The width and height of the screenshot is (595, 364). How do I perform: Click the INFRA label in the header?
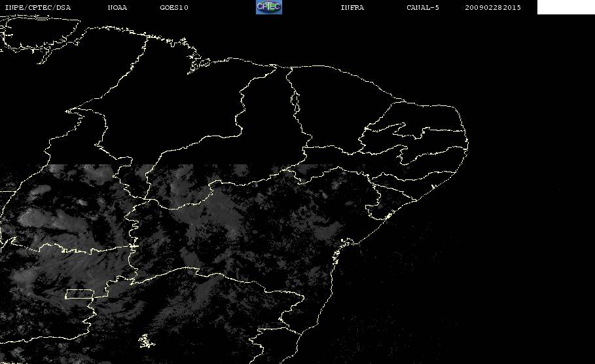pos(352,8)
